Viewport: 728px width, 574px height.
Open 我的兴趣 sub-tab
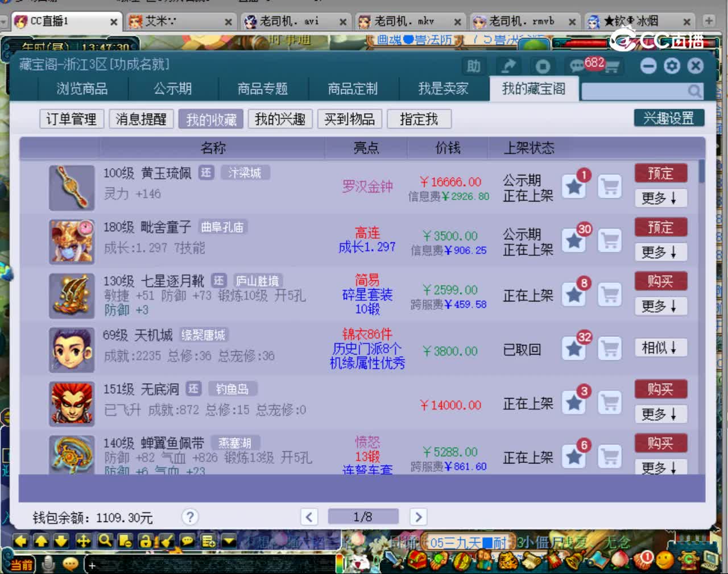[x=280, y=119]
